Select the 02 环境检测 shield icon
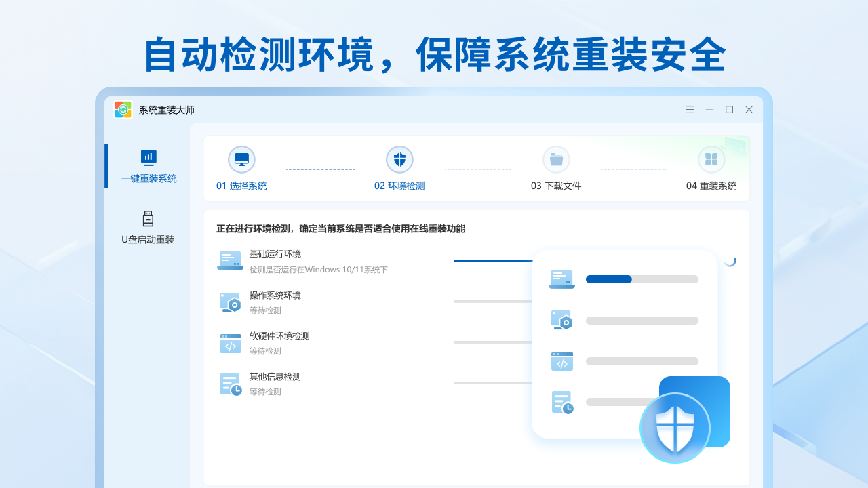Viewport: 868px width, 488px height. click(399, 159)
